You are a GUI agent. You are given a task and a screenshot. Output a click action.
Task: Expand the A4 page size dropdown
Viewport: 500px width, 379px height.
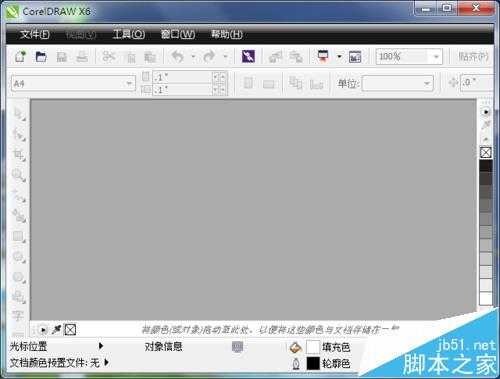(x=129, y=83)
